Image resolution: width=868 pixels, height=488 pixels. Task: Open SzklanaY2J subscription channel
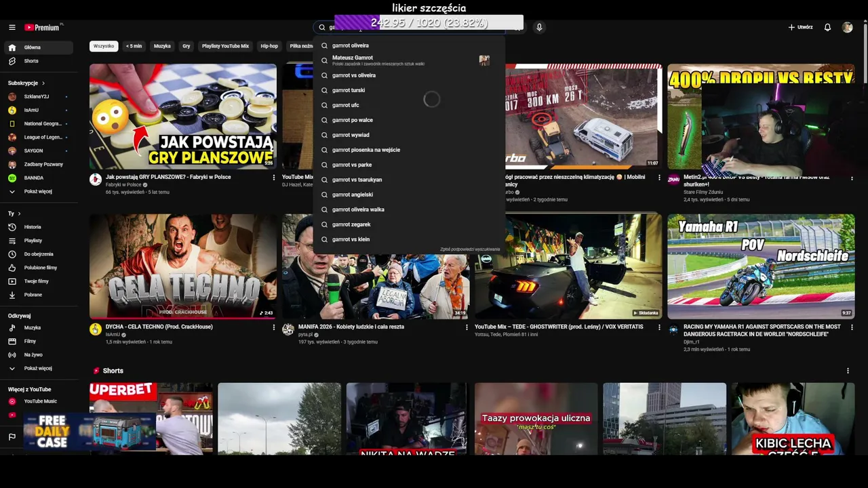[x=38, y=96]
